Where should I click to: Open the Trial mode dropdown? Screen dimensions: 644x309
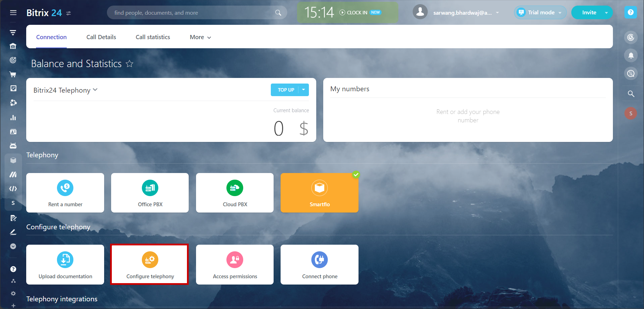pyautogui.click(x=540, y=13)
